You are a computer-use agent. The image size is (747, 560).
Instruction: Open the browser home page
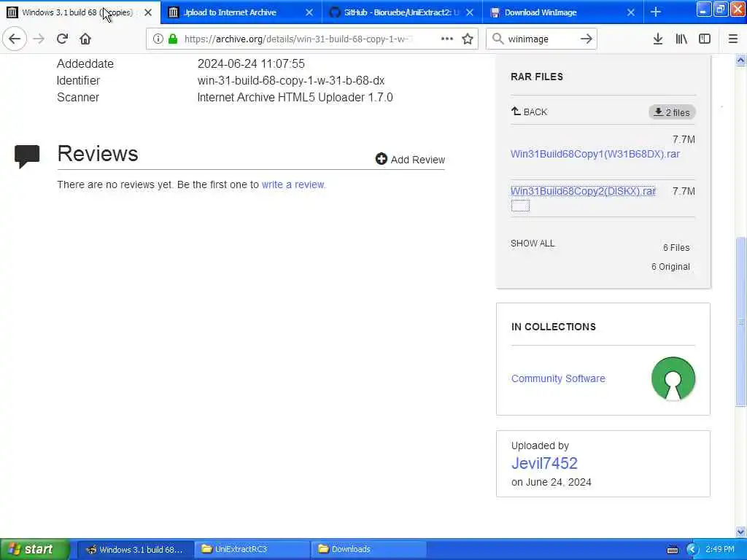85,39
